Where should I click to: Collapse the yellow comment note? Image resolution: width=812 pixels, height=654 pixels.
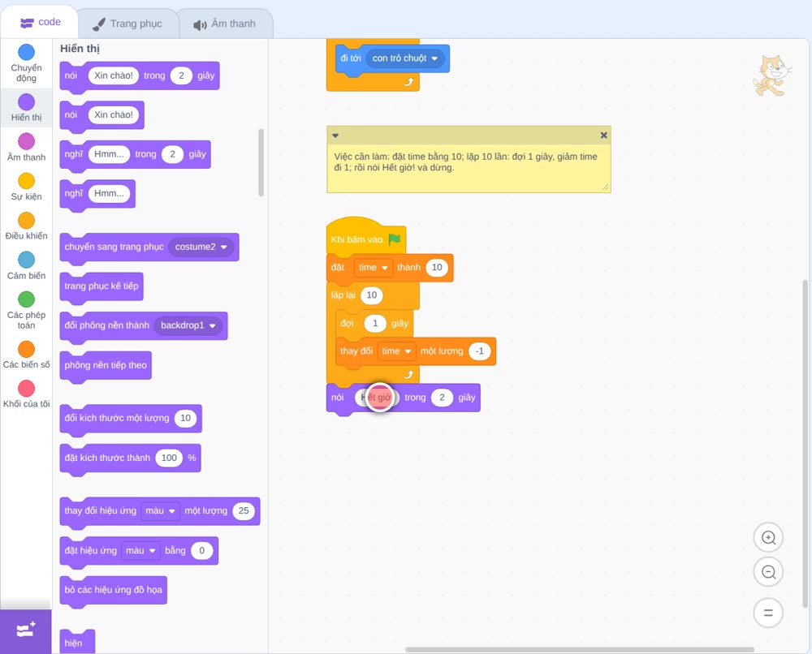click(335, 136)
